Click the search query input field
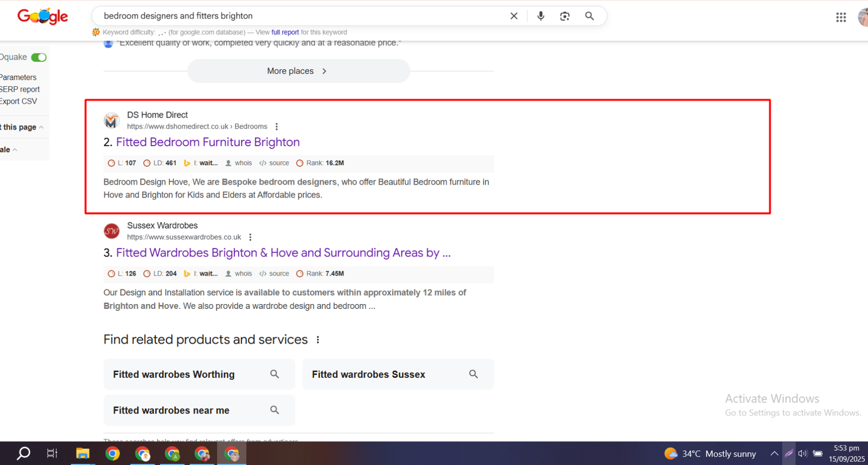 click(298, 16)
